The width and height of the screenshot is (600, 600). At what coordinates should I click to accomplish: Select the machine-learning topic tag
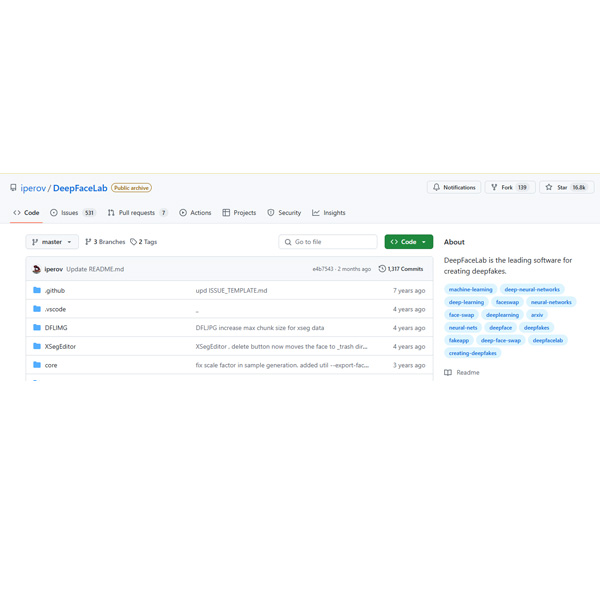470,289
